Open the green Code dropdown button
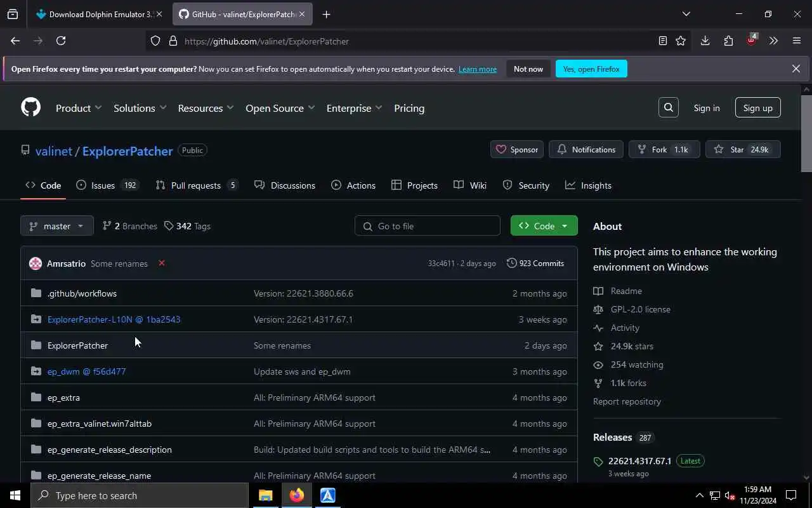 pyautogui.click(x=544, y=226)
